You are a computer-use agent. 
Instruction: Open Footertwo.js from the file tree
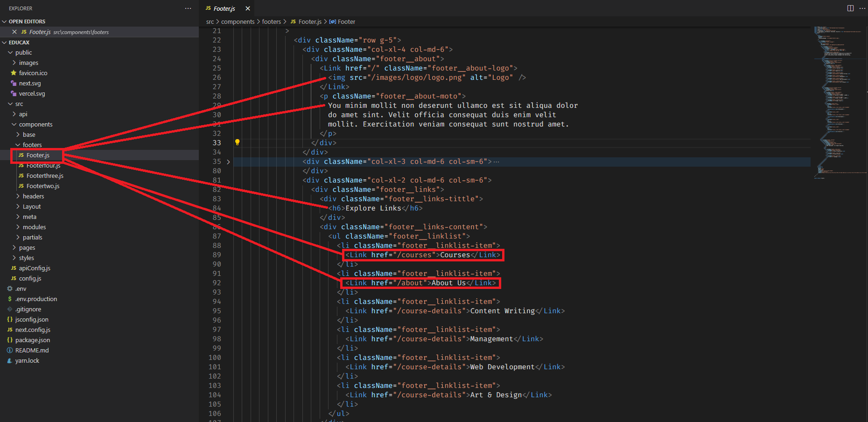point(43,186)
